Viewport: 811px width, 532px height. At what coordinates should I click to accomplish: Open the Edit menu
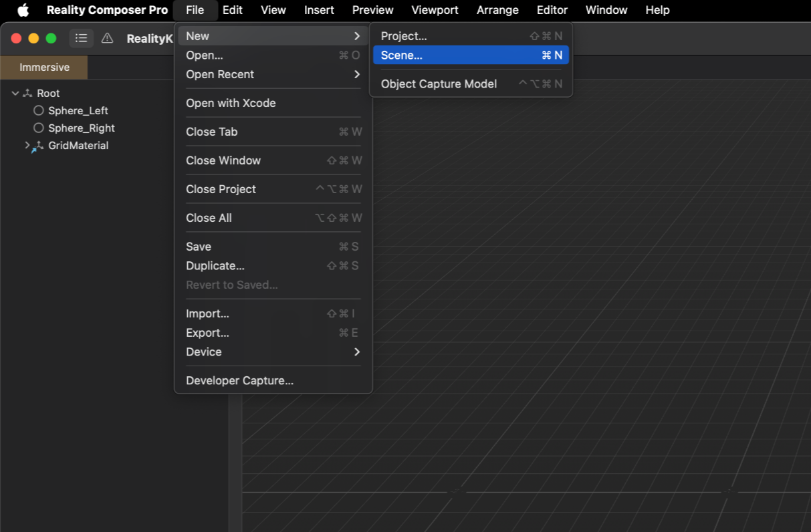tap(233, 10)
